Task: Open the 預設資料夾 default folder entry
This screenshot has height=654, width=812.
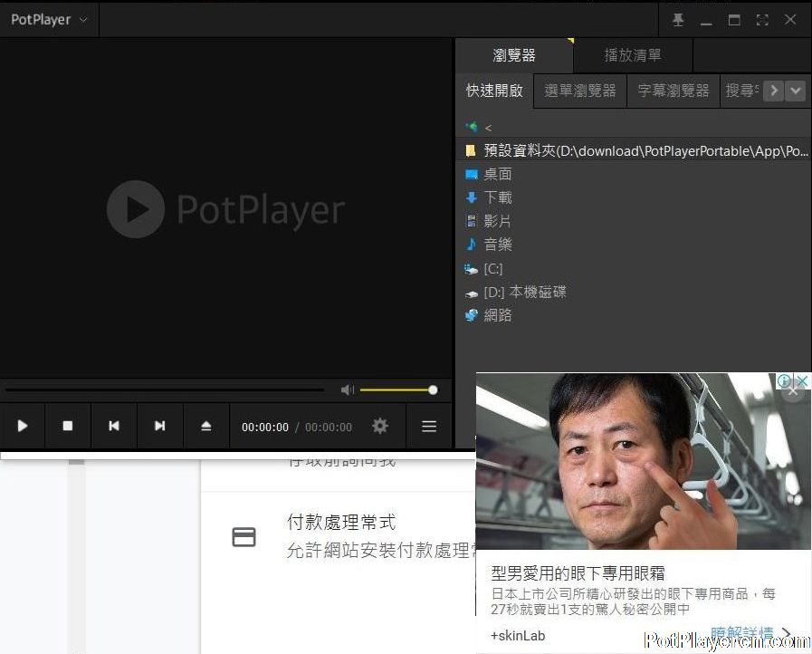Action: click(634, 150)
